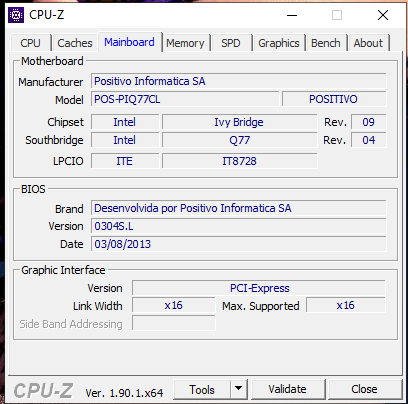Show the About tab
Screen dimensions: 408x404
(x=368, y=43)
